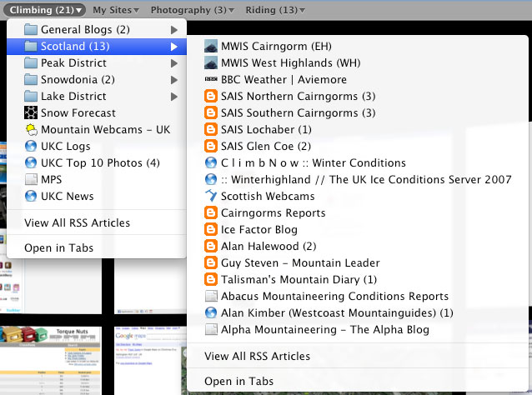
Task: Expand the Snowdonia (2) submenu arrow
Action: point(174,80)
